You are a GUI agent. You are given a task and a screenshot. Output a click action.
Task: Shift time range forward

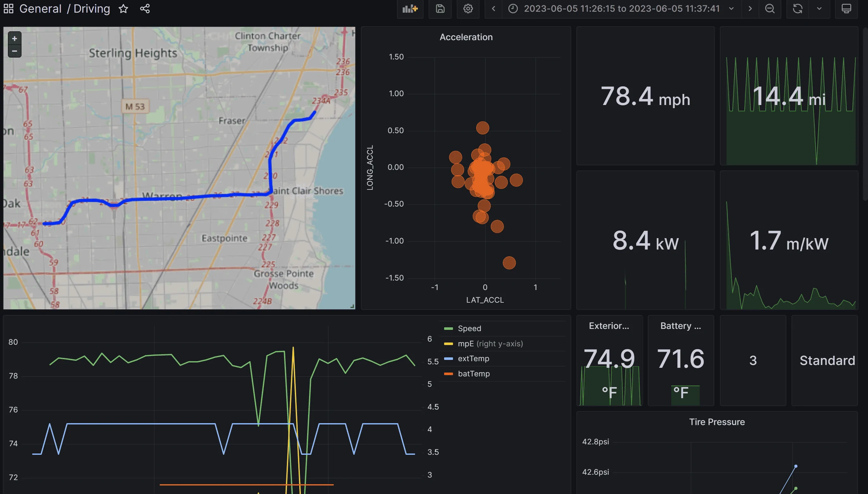click(750, 9)
